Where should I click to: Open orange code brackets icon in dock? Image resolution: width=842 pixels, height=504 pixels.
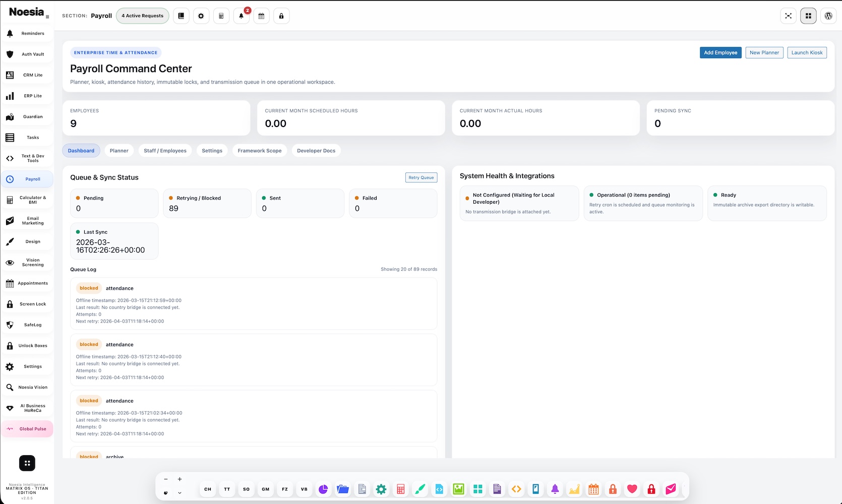(516, 489)
